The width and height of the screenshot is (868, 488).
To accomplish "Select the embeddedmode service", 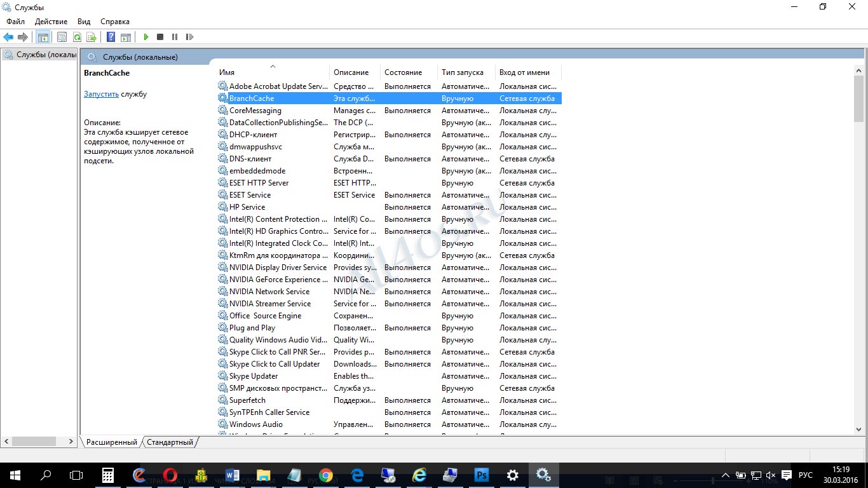I will point(389,170).
